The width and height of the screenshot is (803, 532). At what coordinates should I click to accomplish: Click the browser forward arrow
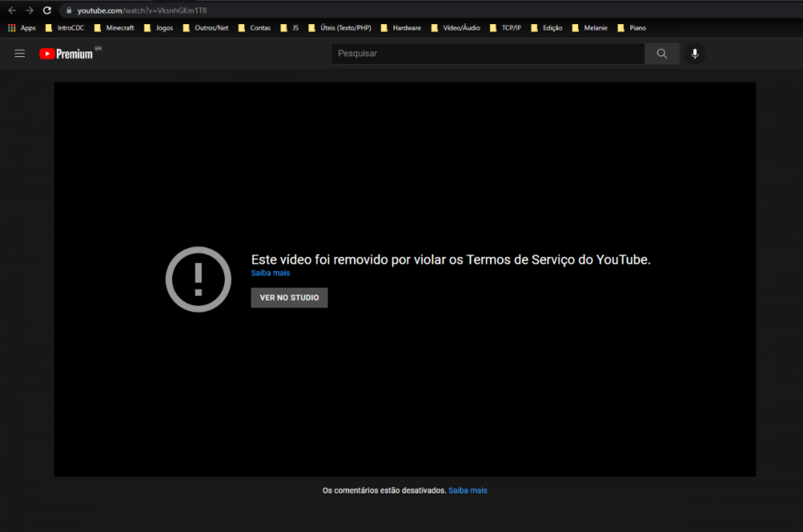pyautogui.click(x=29, y=10)
